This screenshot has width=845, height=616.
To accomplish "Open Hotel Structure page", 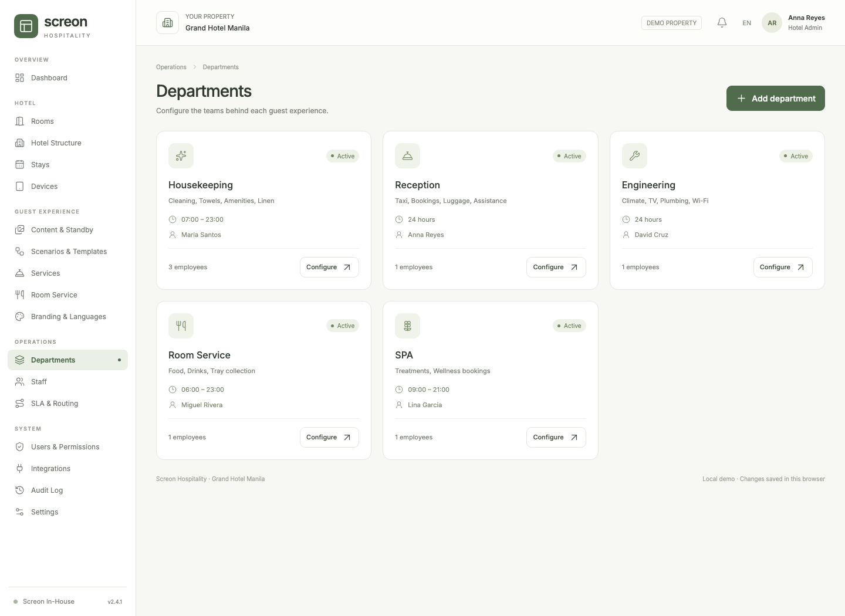I will 67,143.
